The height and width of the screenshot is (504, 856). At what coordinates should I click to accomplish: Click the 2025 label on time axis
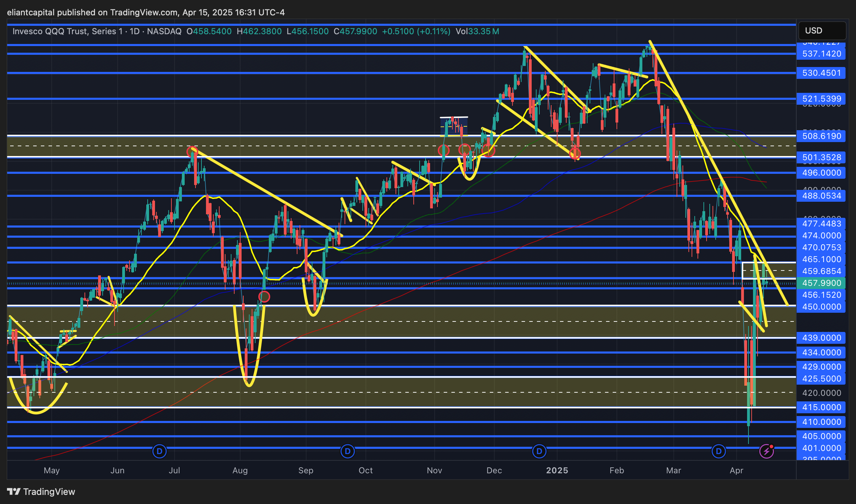coord(557,470)
